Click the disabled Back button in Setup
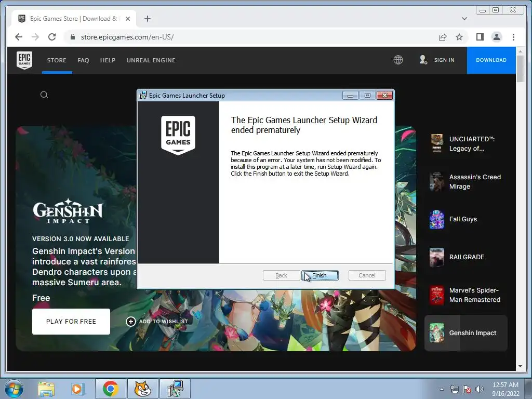This screenshot has width=532, height=399. (281, 275)
